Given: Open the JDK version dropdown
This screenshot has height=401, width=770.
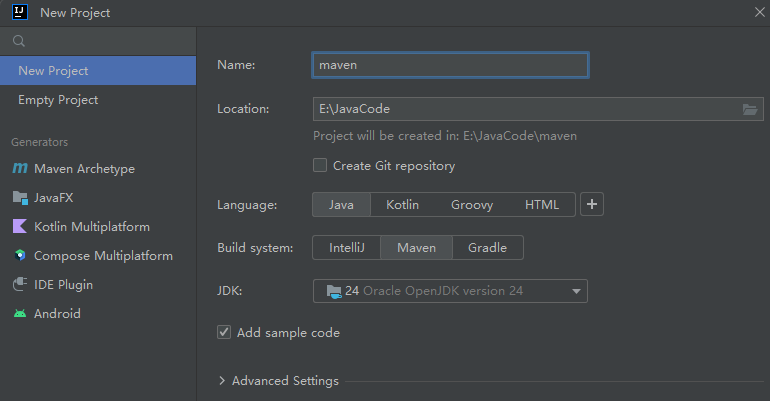Looking at the screenshot, I should pyautogui.click(x=450, y=291).
